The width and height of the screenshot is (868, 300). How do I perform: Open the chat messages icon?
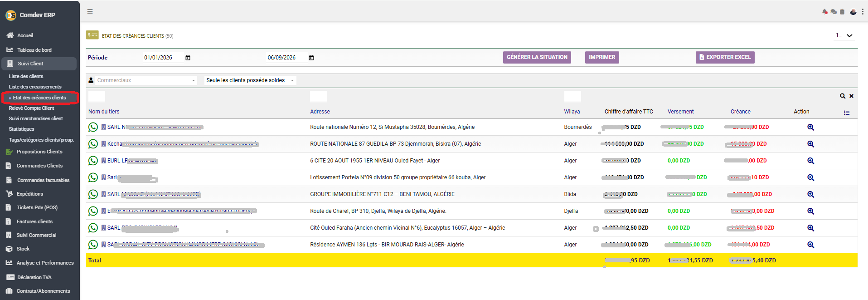pyautogui.click(x=833, y=12)
